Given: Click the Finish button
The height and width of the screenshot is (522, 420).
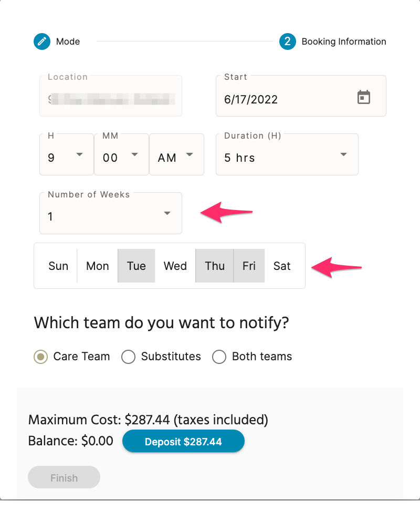Looking at the screenshot, I should [64, 477].
